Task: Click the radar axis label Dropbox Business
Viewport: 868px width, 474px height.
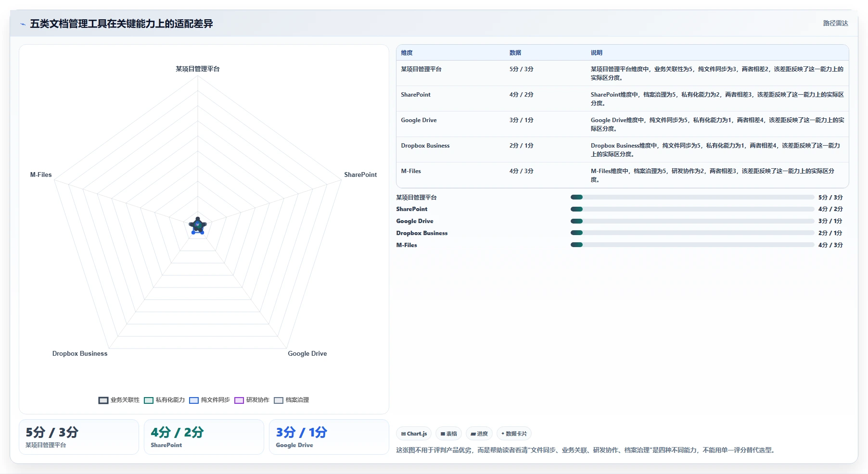Action: point(80,353)
